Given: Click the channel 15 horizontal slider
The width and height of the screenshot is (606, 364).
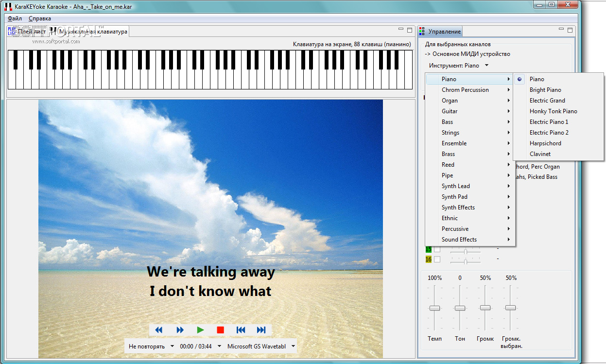Looking at the screenshot, I should point(466,251).
